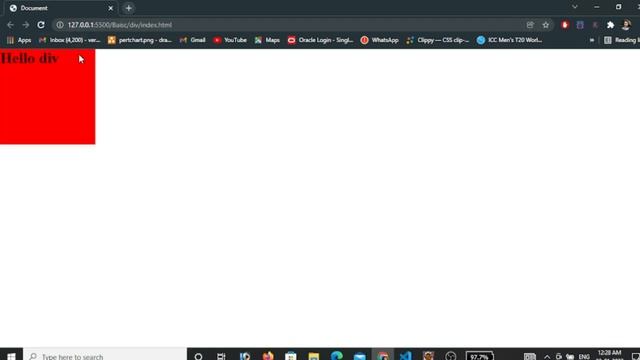Open the tab search dropdown arrow
640x360 pixels.
(575, 7)
